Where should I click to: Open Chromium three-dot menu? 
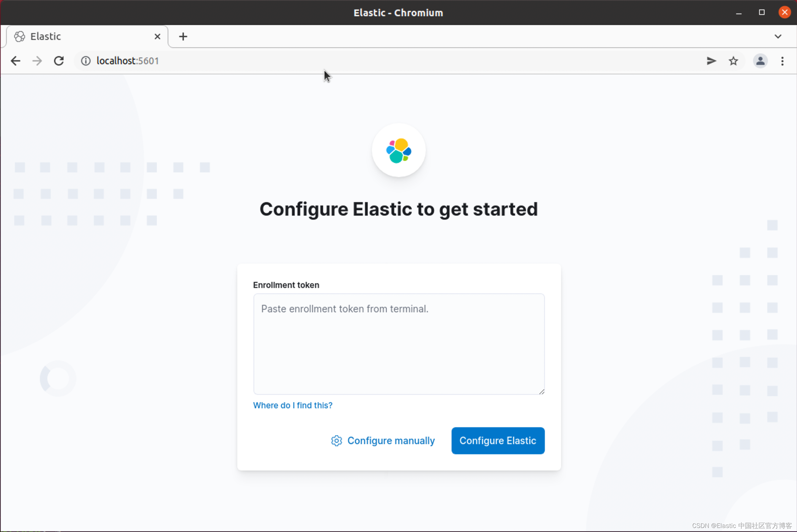[x=782, y=61]
